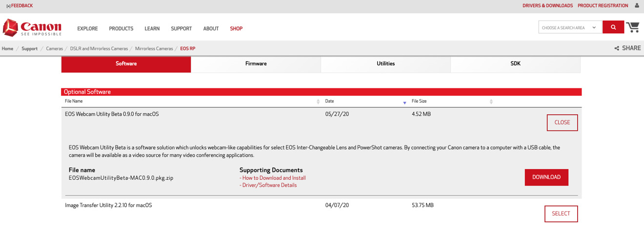Sort by Date column arrow
644x231 pixels.
405,103
